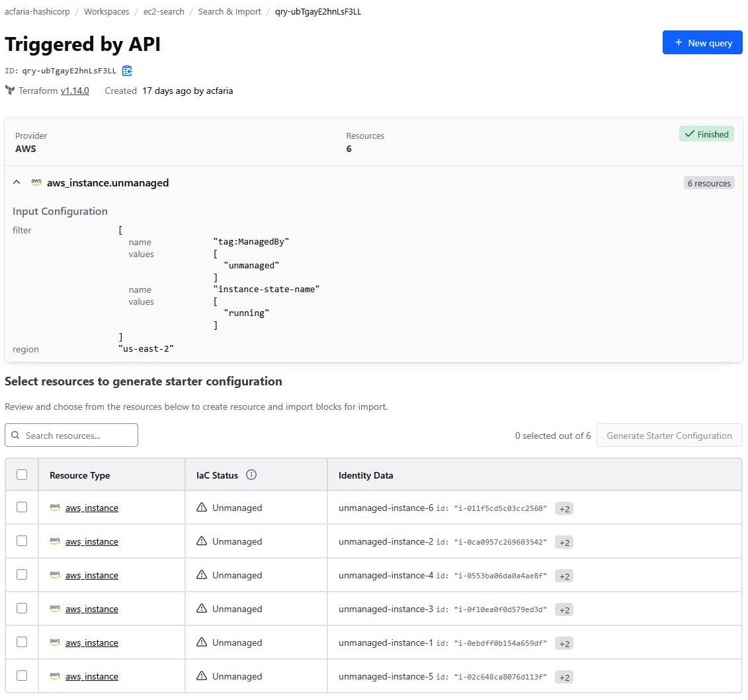Open the IaC Status info tooltip icon
This screenshot has height=700, width=748.
tap(251, 475)
